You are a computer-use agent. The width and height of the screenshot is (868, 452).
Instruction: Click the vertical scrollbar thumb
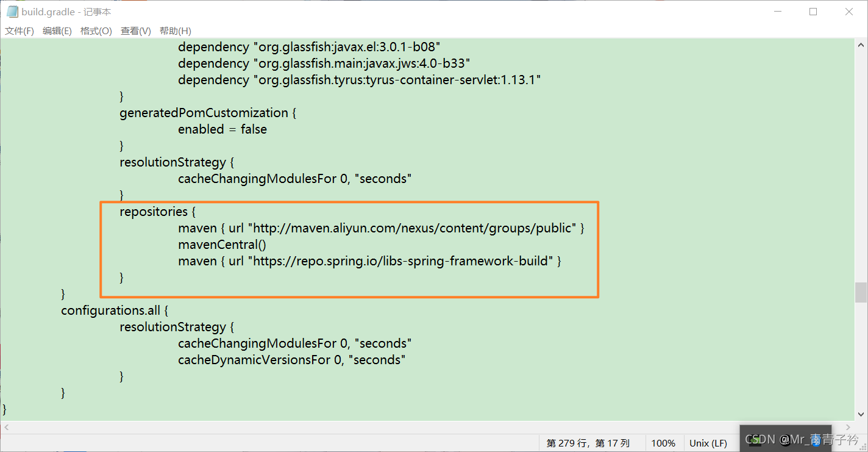[x=861, y=292]
